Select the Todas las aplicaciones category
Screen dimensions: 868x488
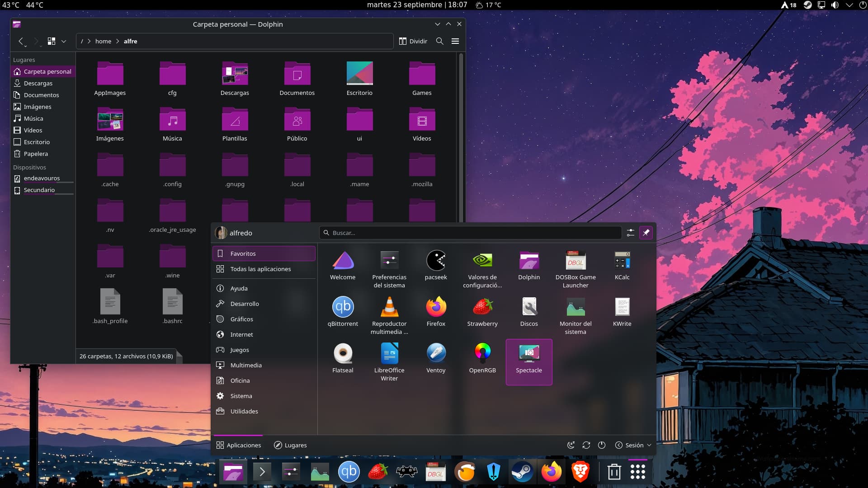pyautogui.click(x=260, y=269)
